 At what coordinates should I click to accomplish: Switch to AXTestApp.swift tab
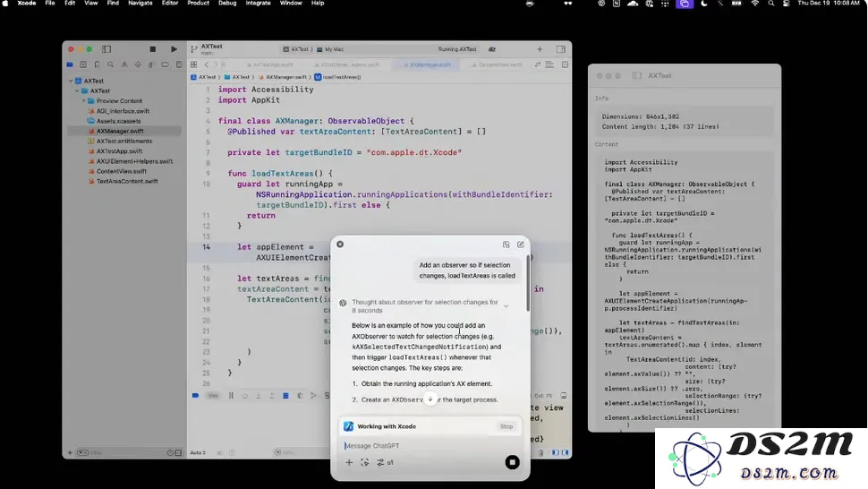click(x=269, y=64)
